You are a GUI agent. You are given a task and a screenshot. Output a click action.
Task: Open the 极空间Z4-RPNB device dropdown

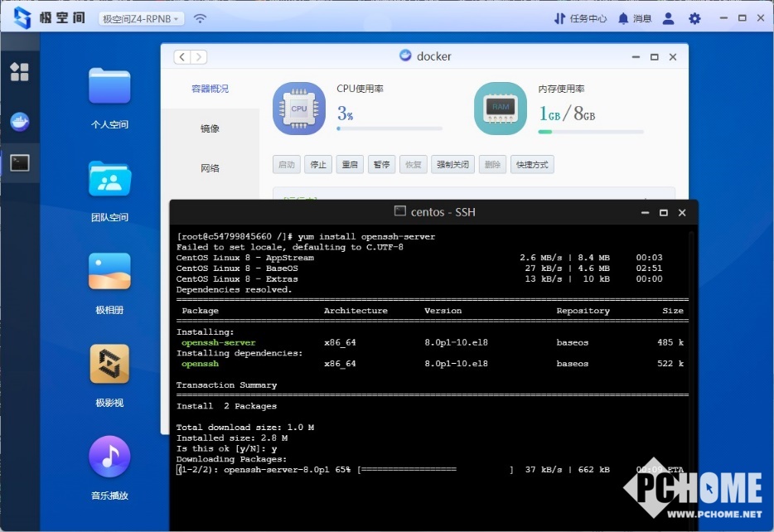click(x=141, y=19)
